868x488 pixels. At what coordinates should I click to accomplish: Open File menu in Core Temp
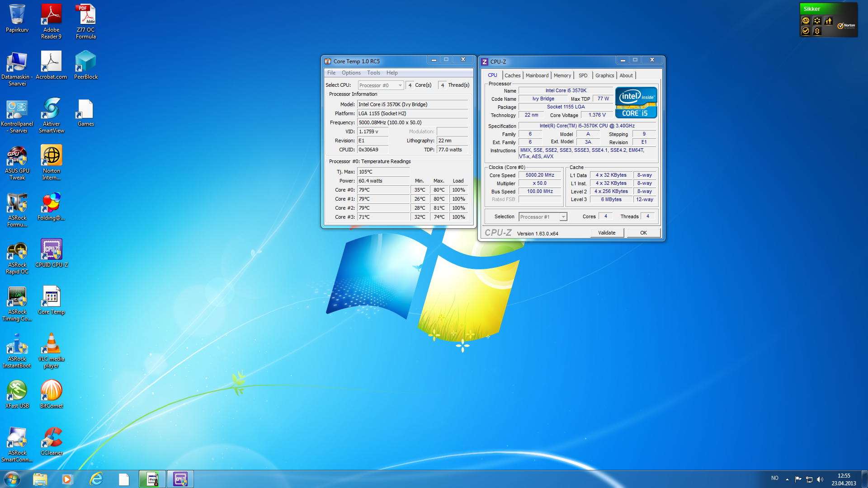(x=331, y=73)
